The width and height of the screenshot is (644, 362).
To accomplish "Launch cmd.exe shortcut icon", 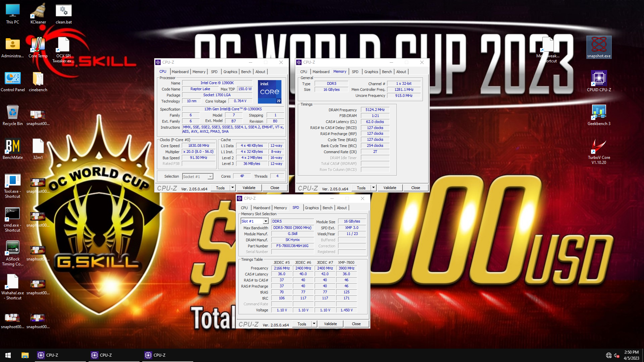I will (x=13, y=220).
